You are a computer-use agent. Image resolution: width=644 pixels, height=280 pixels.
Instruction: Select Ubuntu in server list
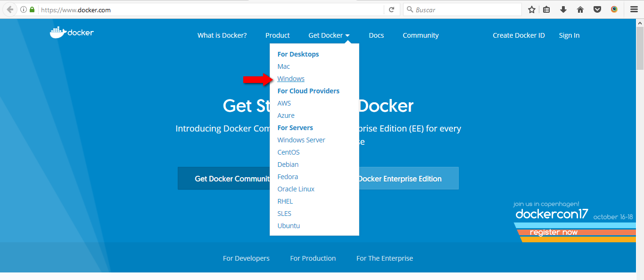[289, 226]
